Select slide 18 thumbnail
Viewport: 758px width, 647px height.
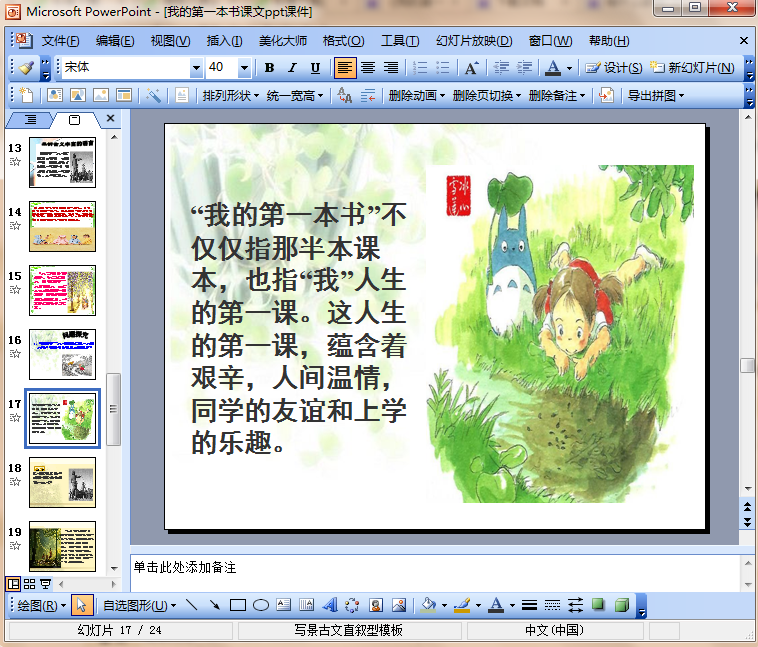[62, 482]
